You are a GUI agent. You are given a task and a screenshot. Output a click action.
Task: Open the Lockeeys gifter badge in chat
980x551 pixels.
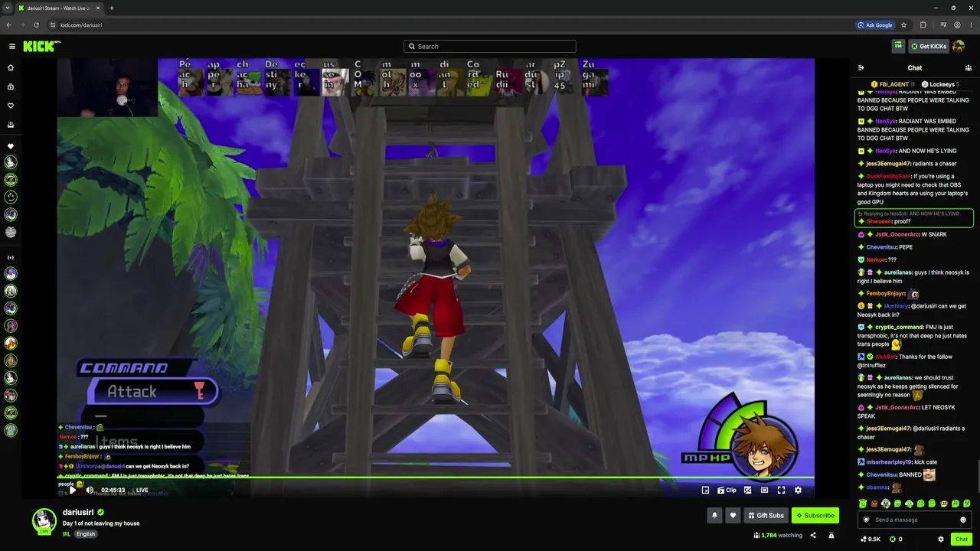click(940, 84)
